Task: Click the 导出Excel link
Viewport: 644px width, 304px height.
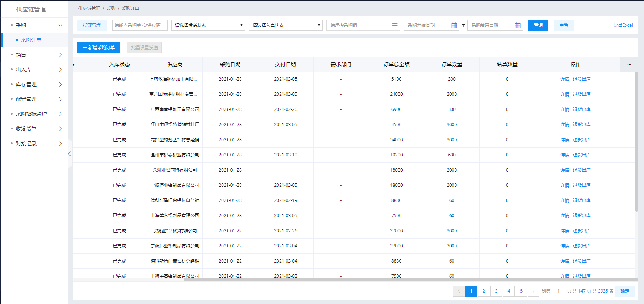Action: point(623,25)
